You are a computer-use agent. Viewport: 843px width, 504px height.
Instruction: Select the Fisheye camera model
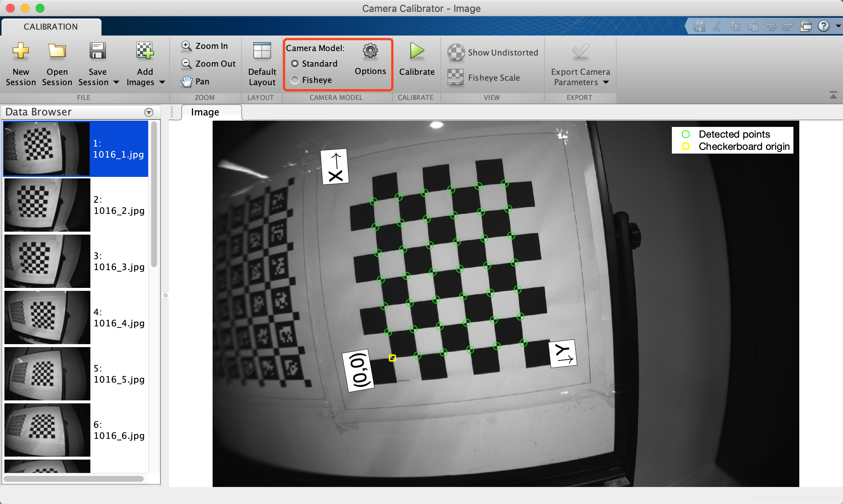(295, 80)
